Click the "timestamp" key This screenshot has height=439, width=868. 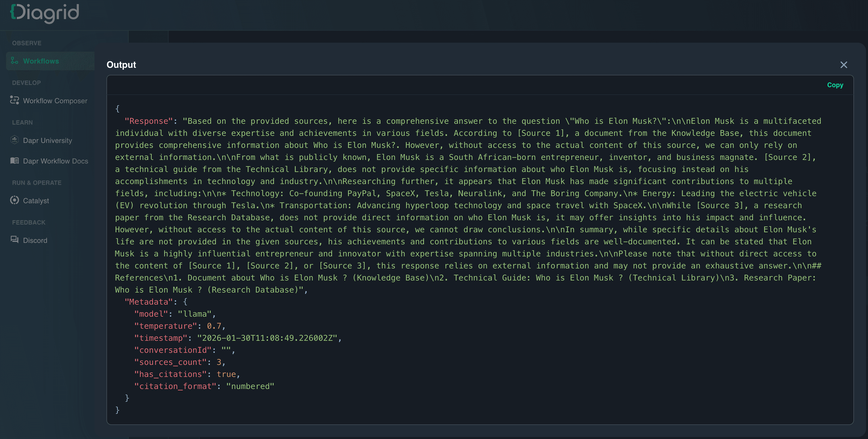point(161,338)
